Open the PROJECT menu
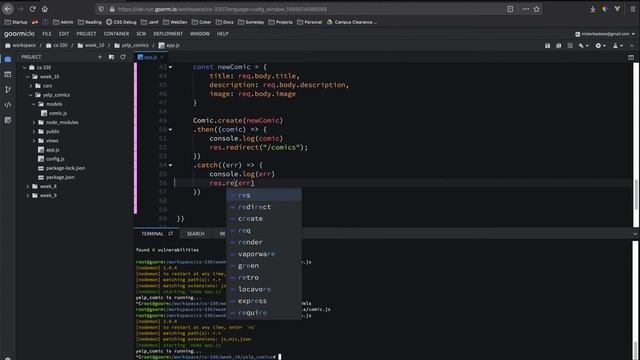 pos(87,34)
